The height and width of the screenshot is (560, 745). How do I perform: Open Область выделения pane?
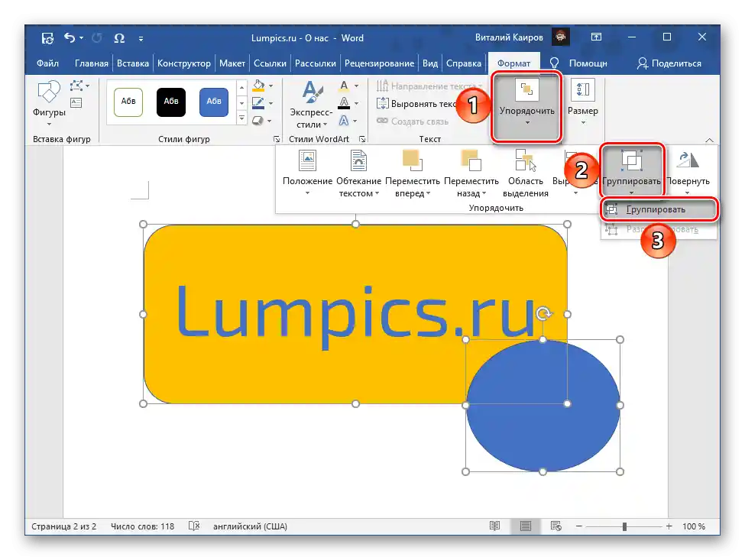[x=526, y=173]
